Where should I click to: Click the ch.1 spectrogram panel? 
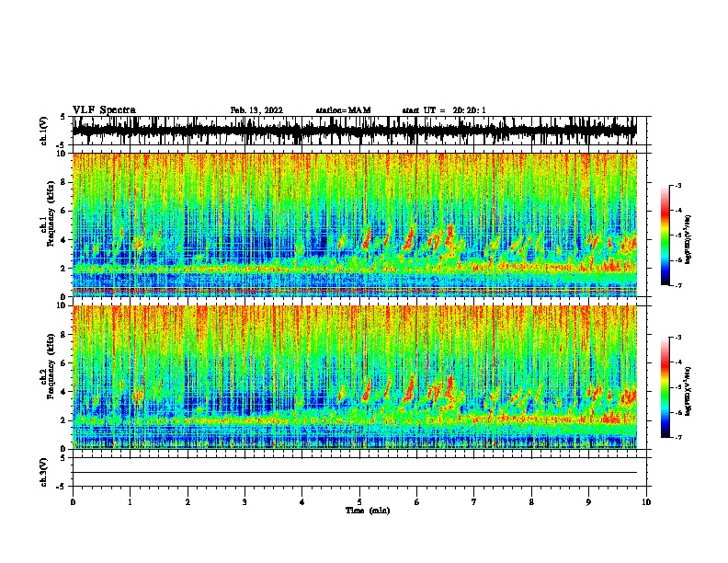[355, 224]
